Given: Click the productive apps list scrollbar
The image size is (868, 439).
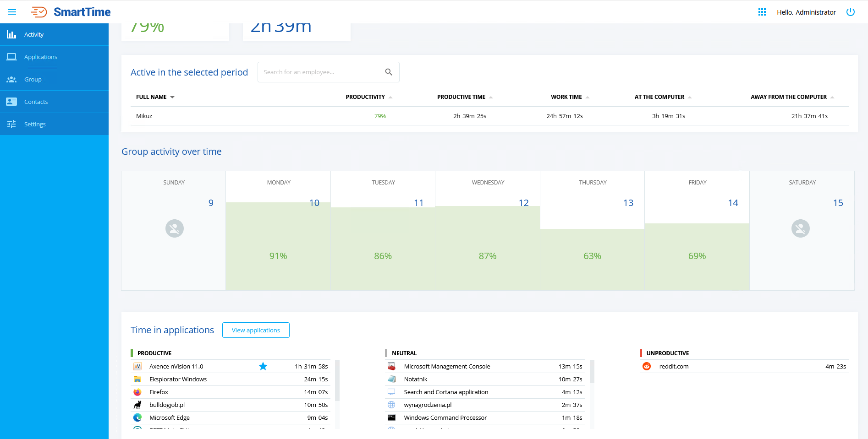Looking at the screenshot, I should tap(337, 380).
